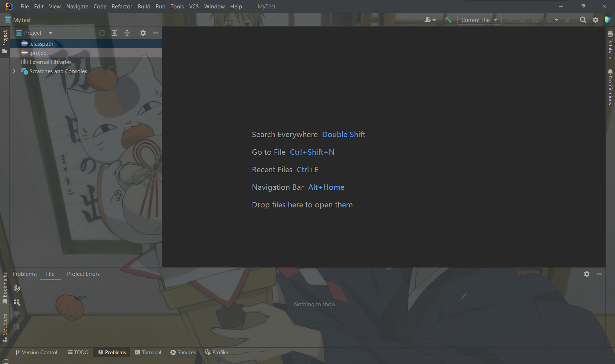
Task: Click Select Opened File target icon
Action: (102, 33)
